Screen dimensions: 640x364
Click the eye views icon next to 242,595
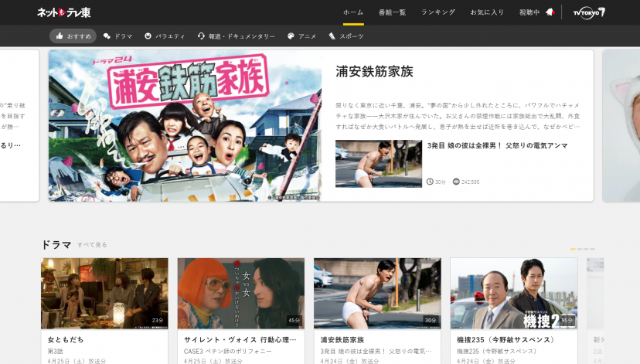click(x=456, y=182)
